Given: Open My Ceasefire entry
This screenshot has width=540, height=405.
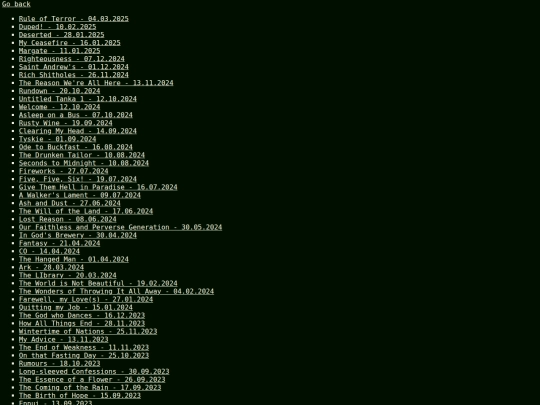Looking at the screenshot, I should point(70,43).
